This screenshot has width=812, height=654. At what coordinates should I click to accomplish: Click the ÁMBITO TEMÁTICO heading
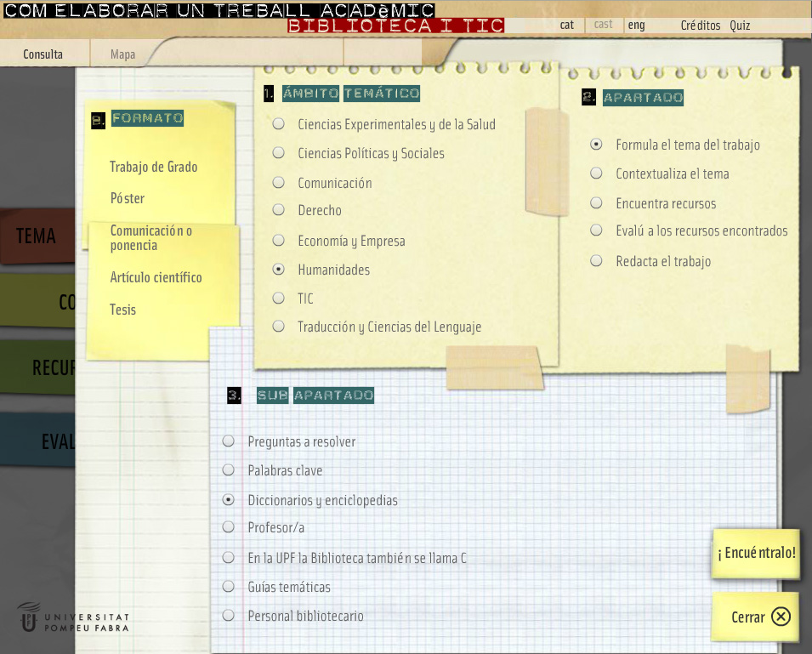tap(351, 94)
